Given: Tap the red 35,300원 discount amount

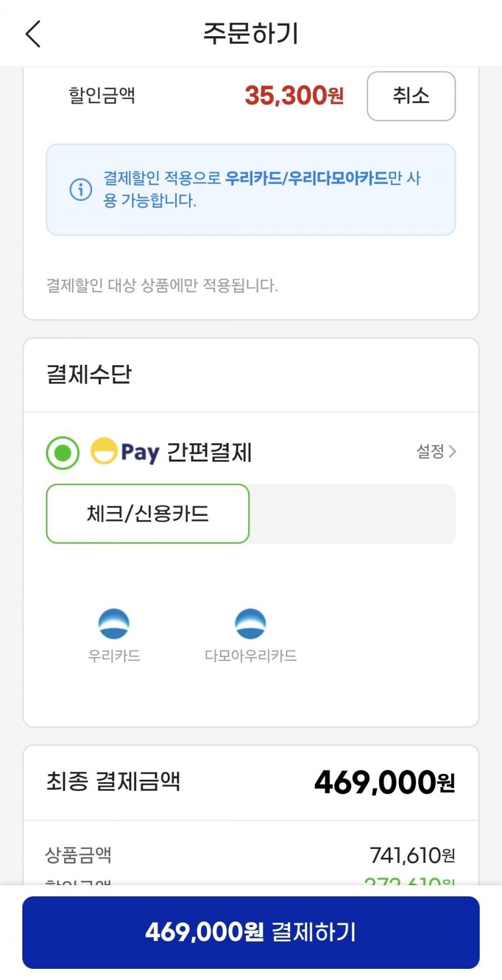Looking at the screenshot, I should [294, 95].
